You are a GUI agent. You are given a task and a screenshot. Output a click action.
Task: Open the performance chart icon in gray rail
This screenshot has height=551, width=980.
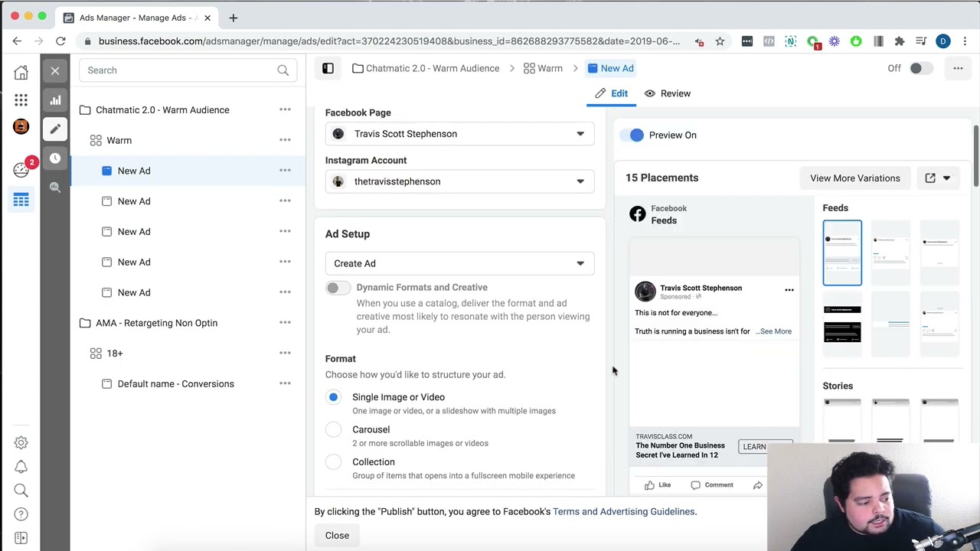(x=55, y=99)
